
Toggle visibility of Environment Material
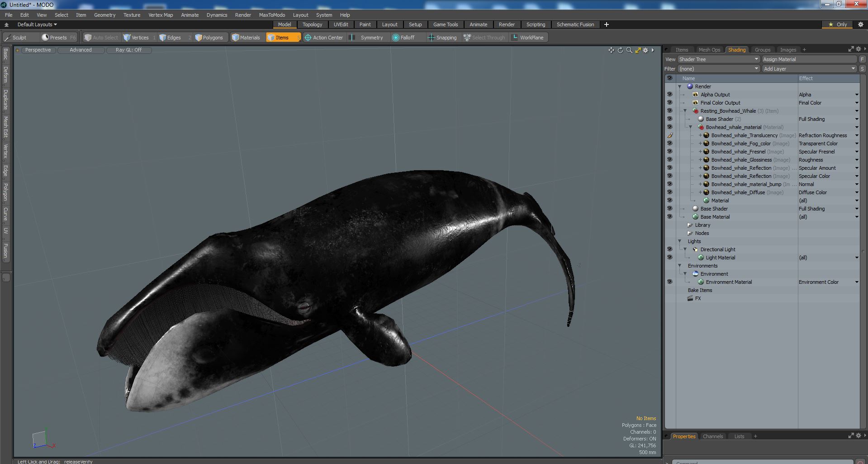[x=669, y=282]
